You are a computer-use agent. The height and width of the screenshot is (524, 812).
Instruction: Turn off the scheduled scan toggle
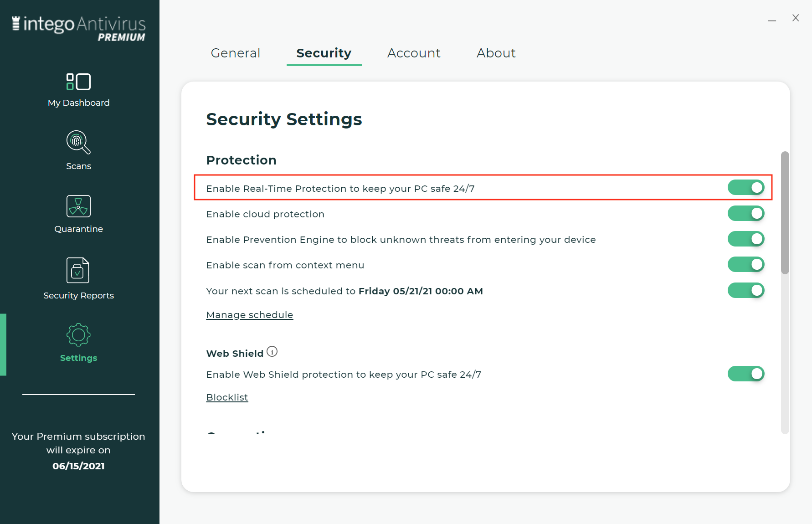pos(746,290)
